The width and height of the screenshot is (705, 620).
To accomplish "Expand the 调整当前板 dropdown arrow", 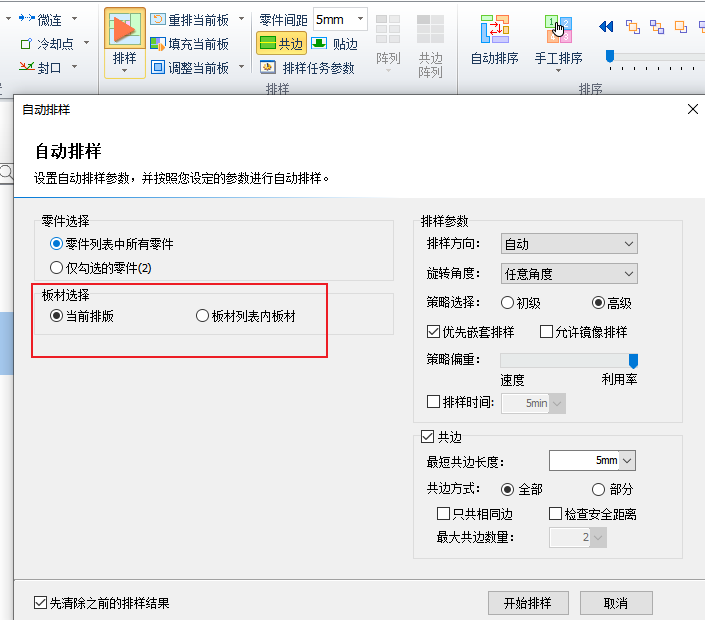I will [x=241, y=67].
